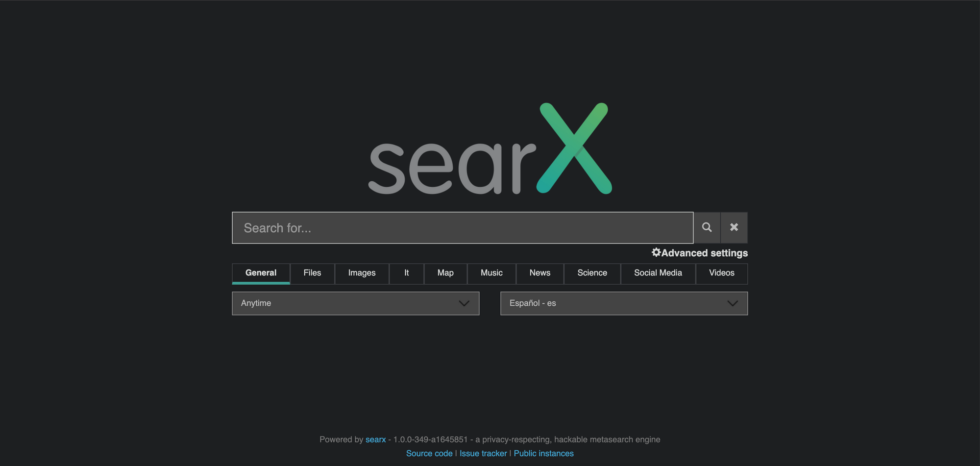Pick the Social Media category tab
This screenshot has width=980, height=466.
(658, 273)
